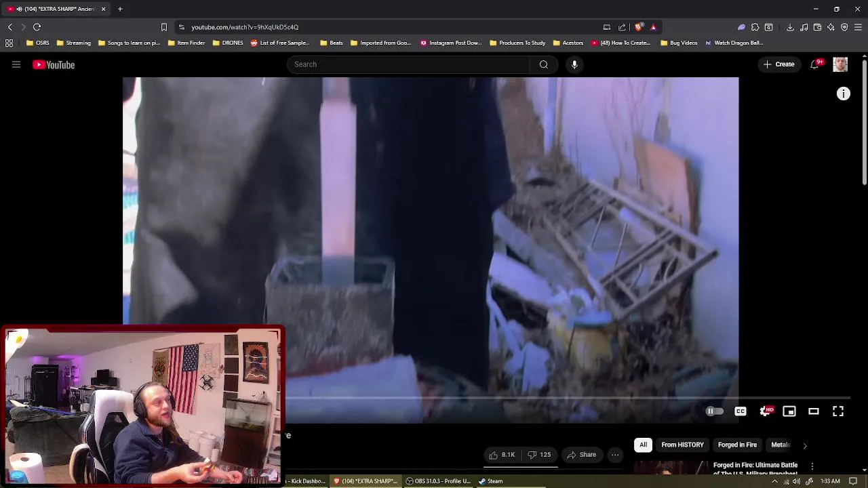
Task: Click the Create button
Action: [778, 64]
